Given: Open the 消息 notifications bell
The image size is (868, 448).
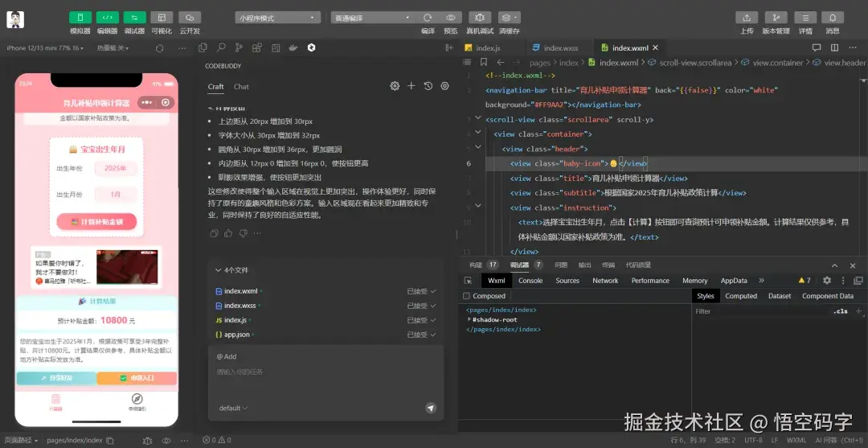Looking at the screenshot, I should pos(833,17).
